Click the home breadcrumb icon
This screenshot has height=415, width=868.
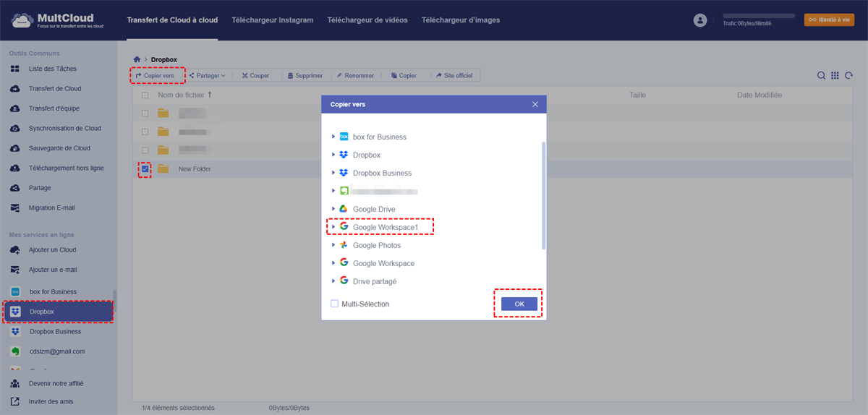tap(137, 59)
